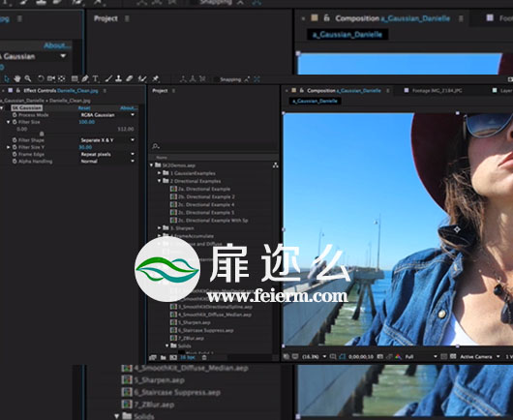Take snapshot with camera icon in viewer footer

(x=380, y=356)
